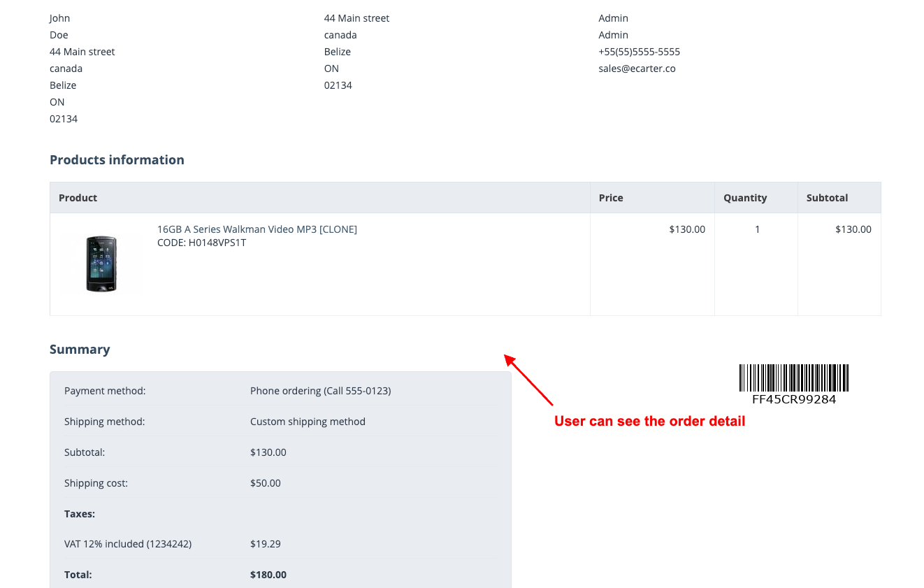Click the Taxes label in Summary
This screenshot has width=924, height=588.
tap(80, 514)
